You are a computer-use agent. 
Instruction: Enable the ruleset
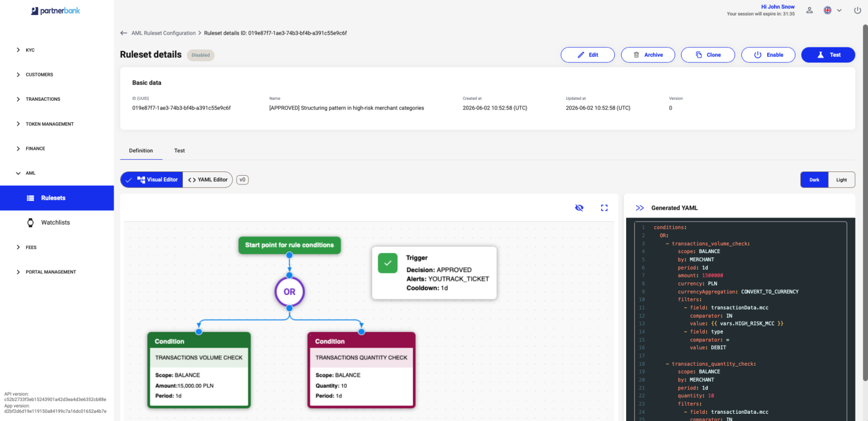(768, 55)
